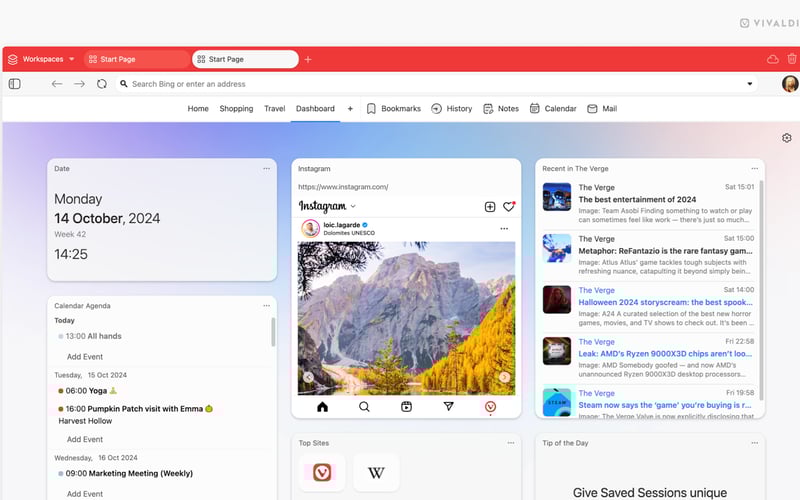Open Instagram search icon
800x500 pixels.
pos(364,407)
